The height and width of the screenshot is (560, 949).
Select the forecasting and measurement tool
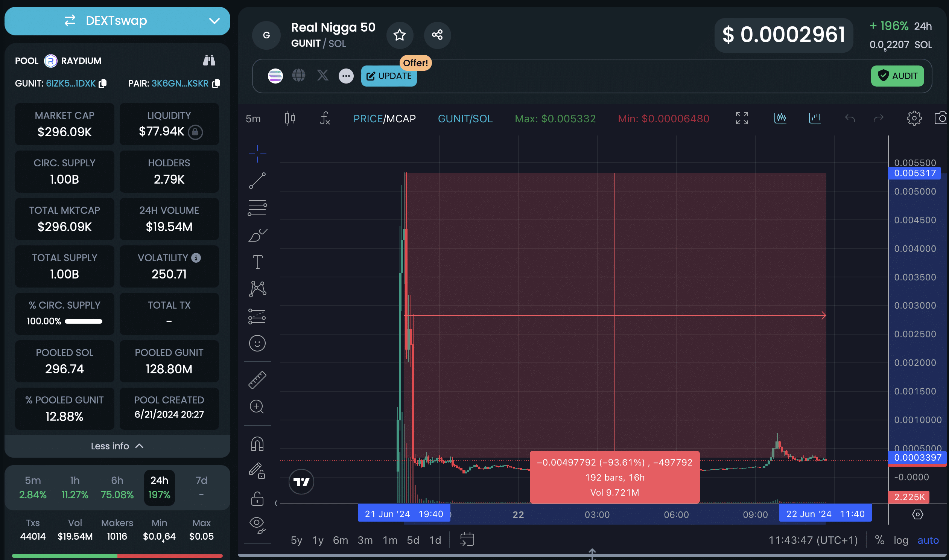[258, 316]
